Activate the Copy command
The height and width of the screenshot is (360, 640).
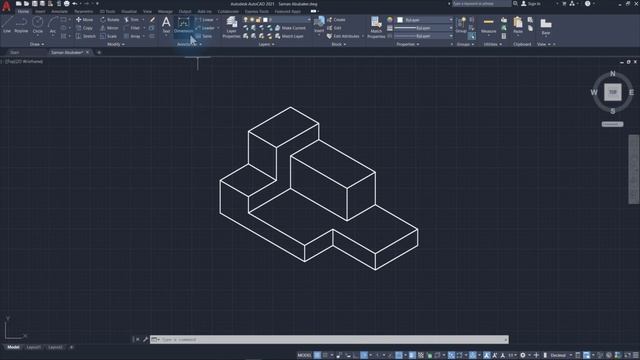pos(84,28)
